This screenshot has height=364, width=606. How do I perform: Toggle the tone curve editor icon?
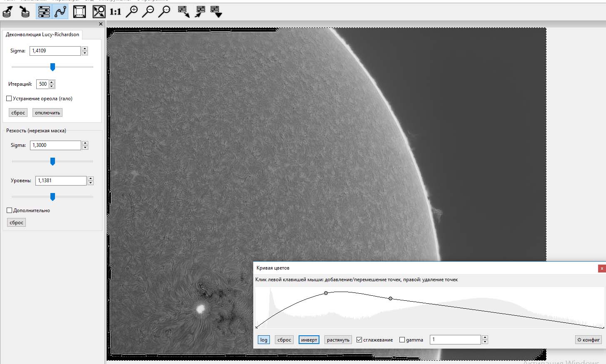point(60,12)
